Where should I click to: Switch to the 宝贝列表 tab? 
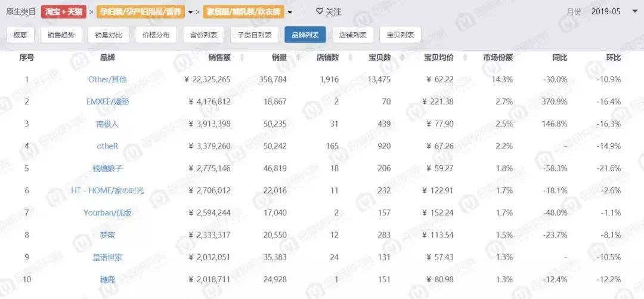[x=400, y=35]
